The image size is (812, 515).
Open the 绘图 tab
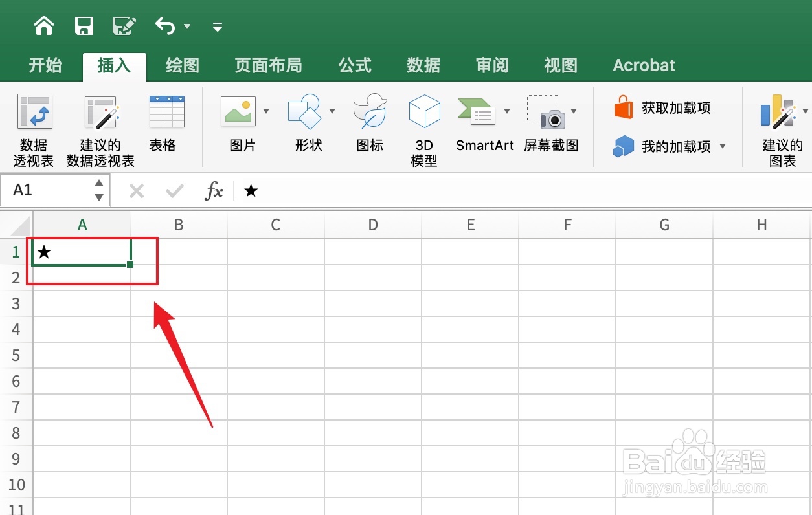[x=183, y=65]
